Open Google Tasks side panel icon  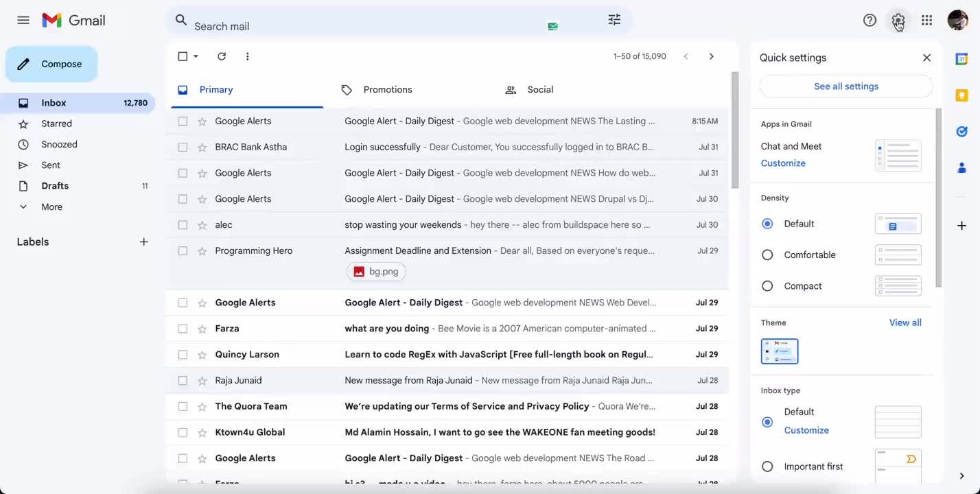click(961, 131)
